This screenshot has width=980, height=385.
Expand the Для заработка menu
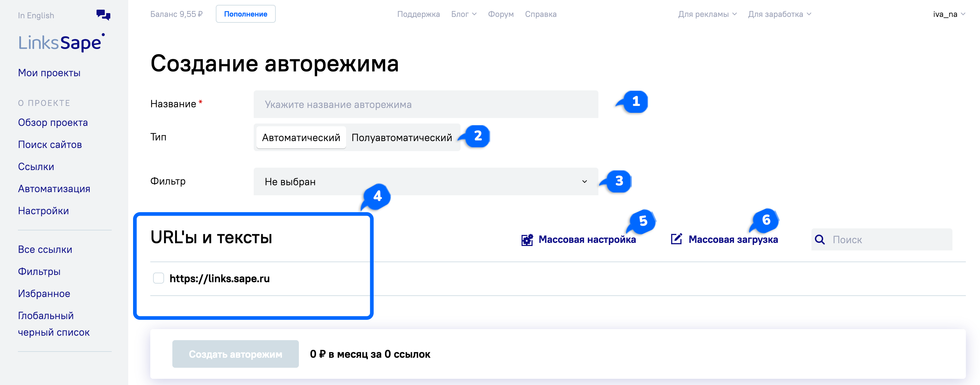point(779,14)
